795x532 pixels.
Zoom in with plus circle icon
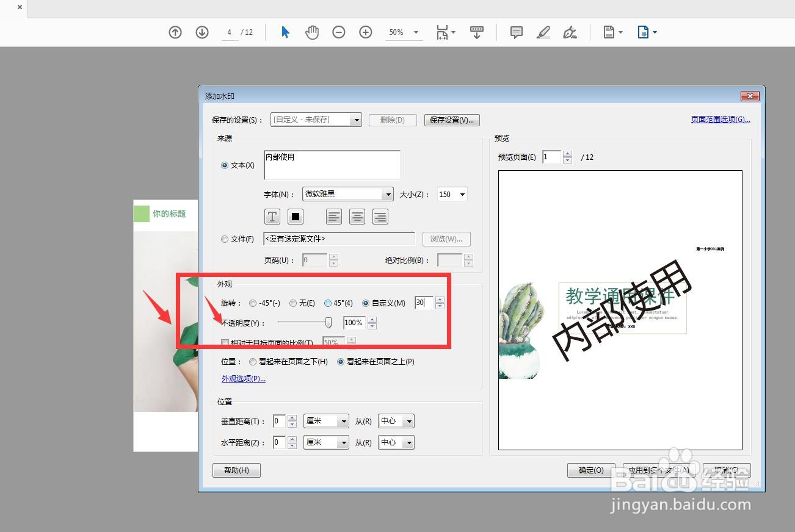click(x=366, y=32)
